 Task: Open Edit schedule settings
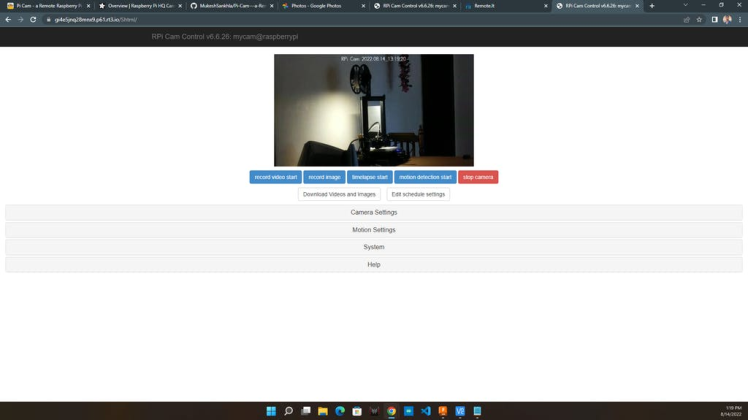tap(418, 194)
